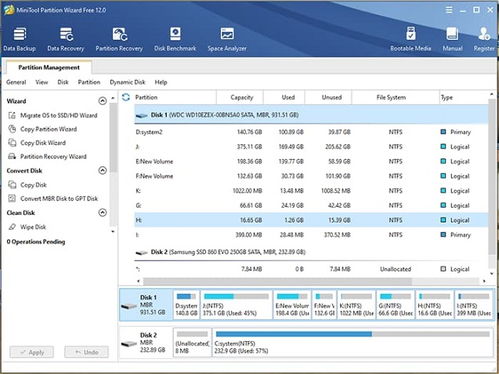This screenshot has height=374, width=499.
Task: Select the C:system partition bar on Disk 2
Action: [x=352, y=342]
